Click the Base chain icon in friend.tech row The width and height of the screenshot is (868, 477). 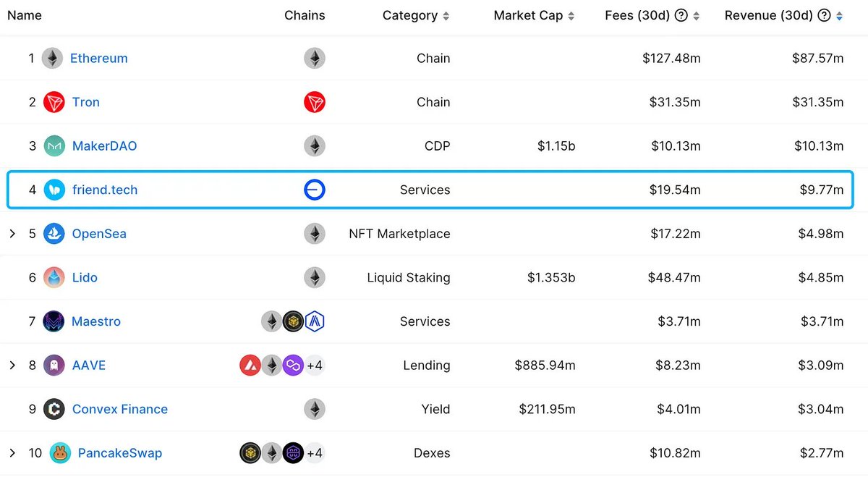pos(315,190)
